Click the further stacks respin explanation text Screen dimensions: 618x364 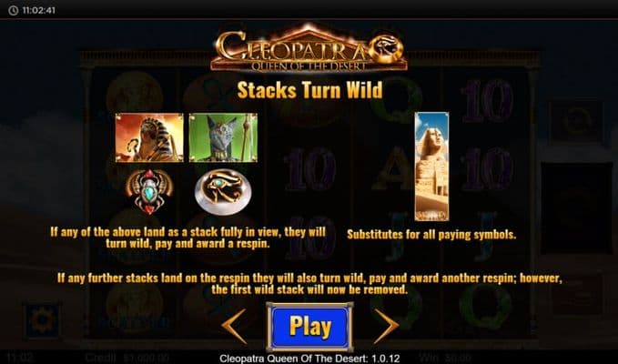pos(309,284)
